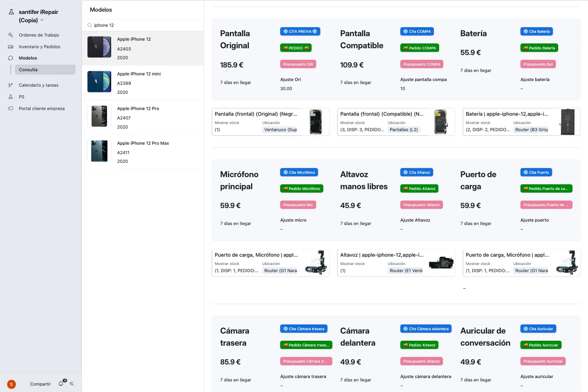Click inside the iphone 12 search field
588x392 pixels.
(x=113, y=25)
